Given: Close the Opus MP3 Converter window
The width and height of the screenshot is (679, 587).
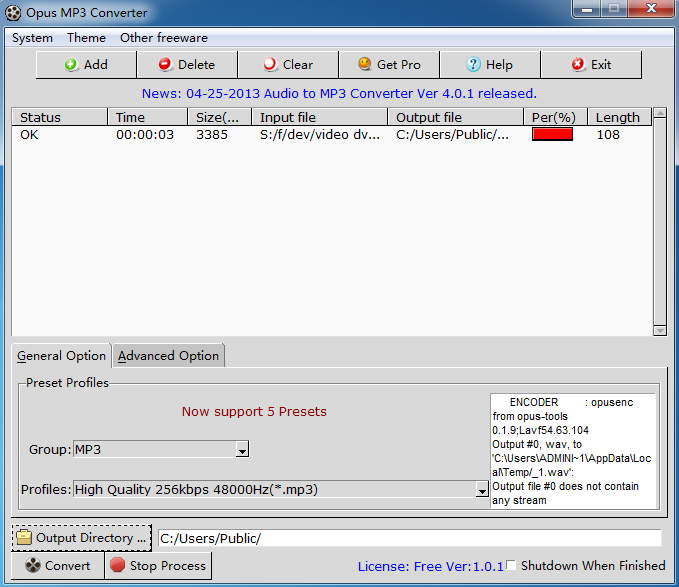Looking at the screenshot, I should point(651,9).
